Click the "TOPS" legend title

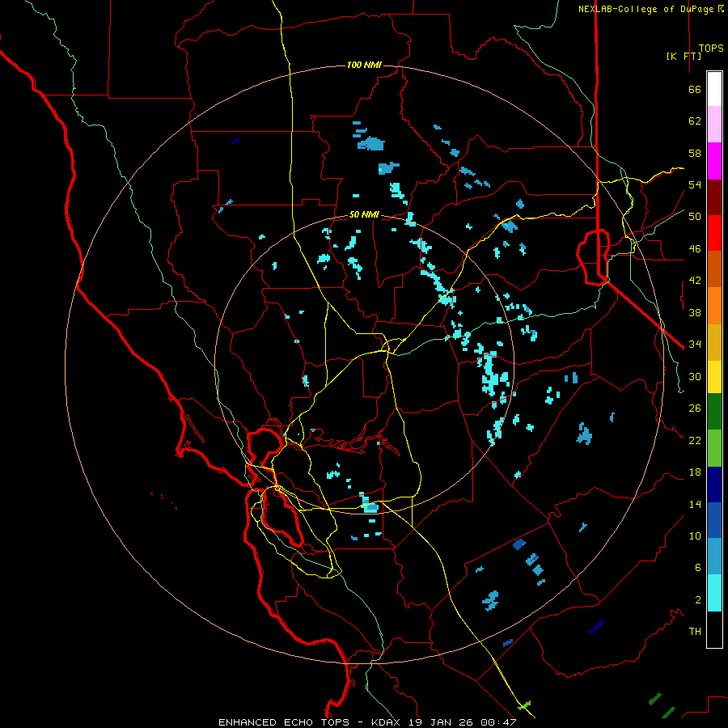pos(711,49)
